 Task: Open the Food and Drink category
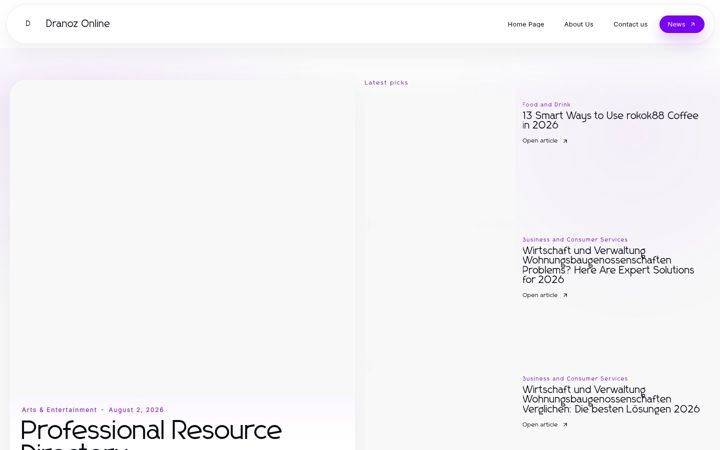tap(546, 105)
